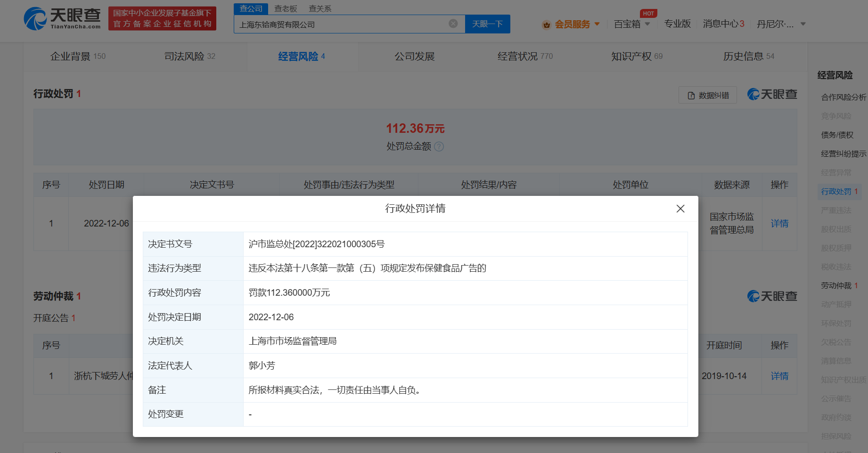
Task: Click 债务/债权 in the sidebar
Action: [x=837, y=135]
